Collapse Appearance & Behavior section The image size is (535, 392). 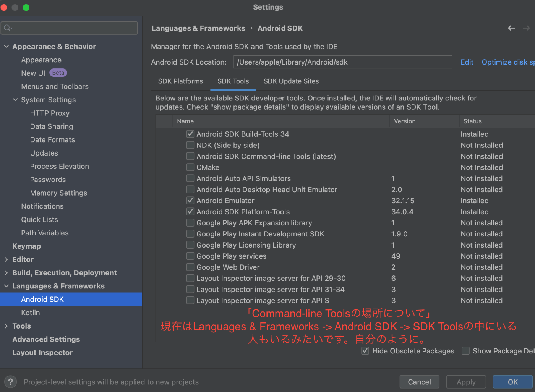(x=6, y=47)
